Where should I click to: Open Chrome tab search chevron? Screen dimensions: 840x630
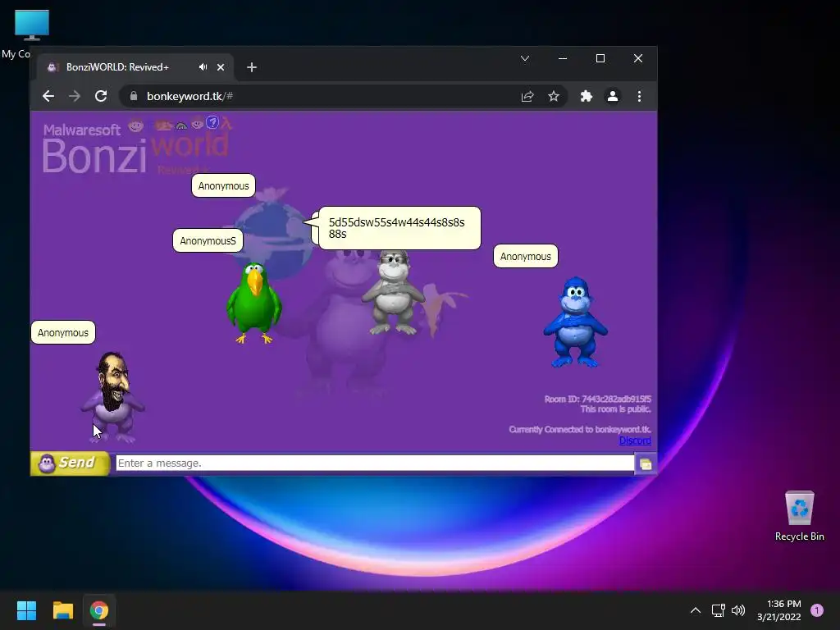pos(525,58)
